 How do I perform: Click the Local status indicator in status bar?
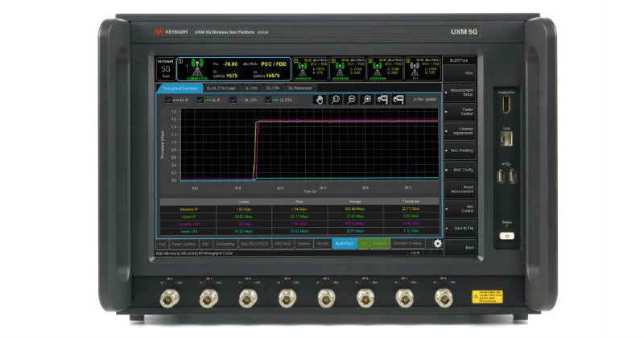(415, 253)
